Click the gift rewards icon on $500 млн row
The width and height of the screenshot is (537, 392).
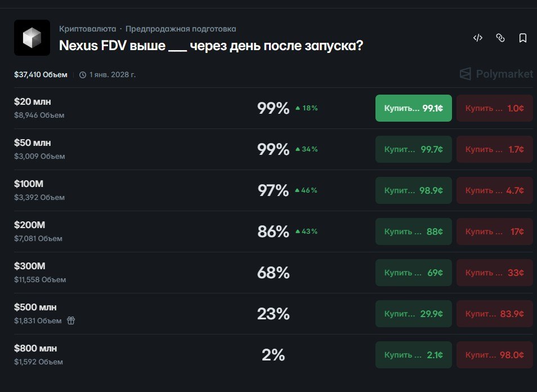click(x=71, y=320)
